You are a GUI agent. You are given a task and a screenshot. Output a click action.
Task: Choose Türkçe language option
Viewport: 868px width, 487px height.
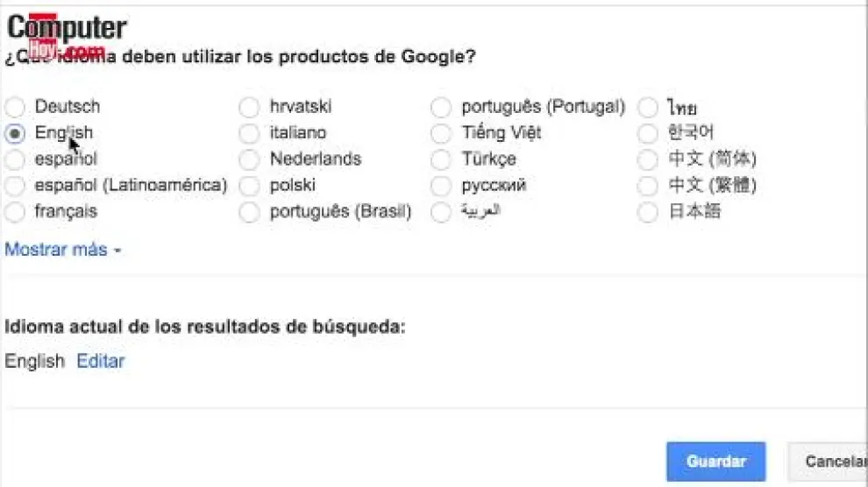coord(442,159)
